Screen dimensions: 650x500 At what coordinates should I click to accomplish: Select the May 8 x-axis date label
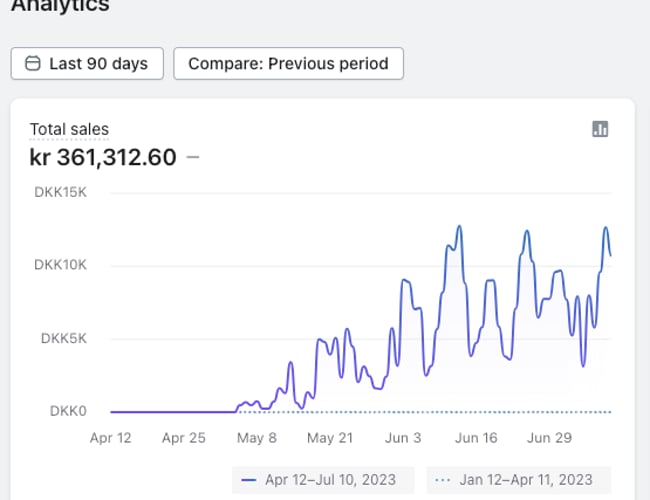[257, 438]
